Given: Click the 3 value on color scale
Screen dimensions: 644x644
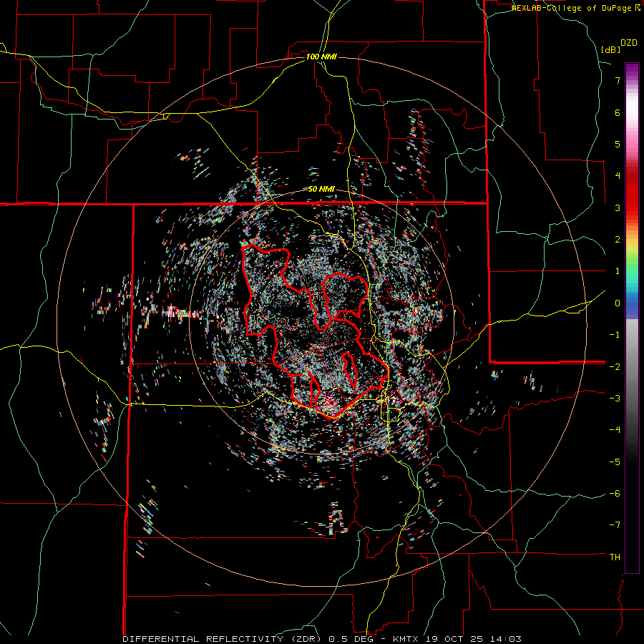Looking at the screenshot, I should pyautogui.click(x=618, y=208).
